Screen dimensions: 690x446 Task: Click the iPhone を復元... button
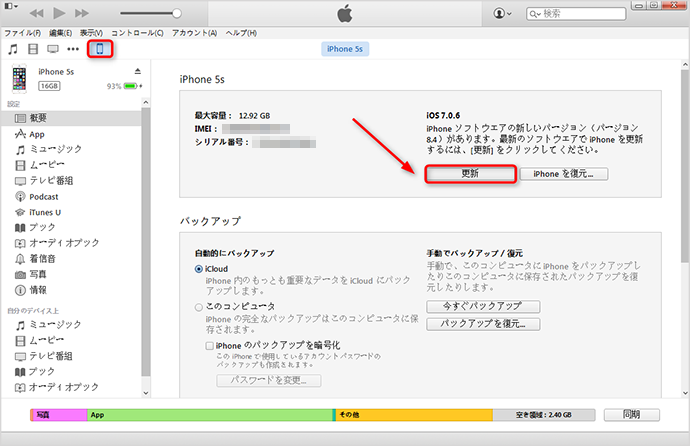(x=564, y=174)
